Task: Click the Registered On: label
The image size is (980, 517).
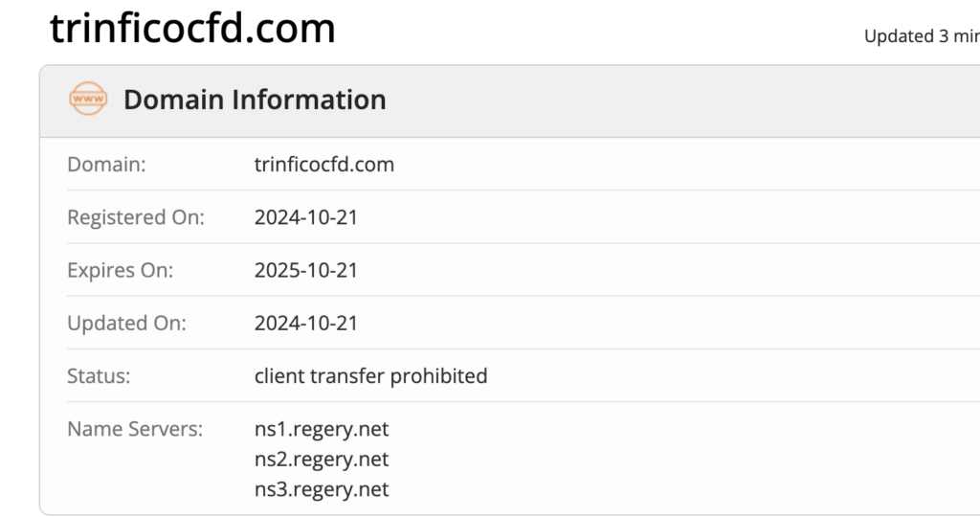Action: pos(136,217)
